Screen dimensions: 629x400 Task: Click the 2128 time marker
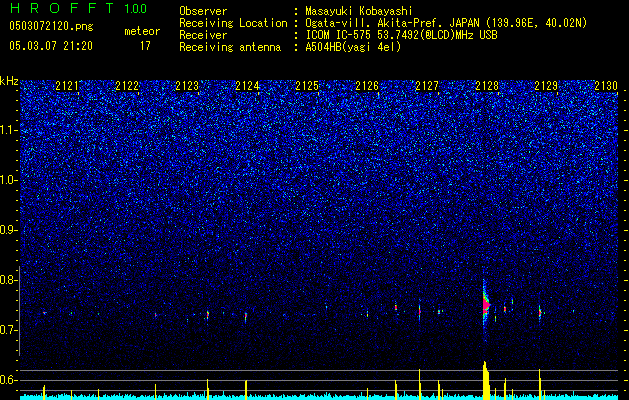[487, 86]
